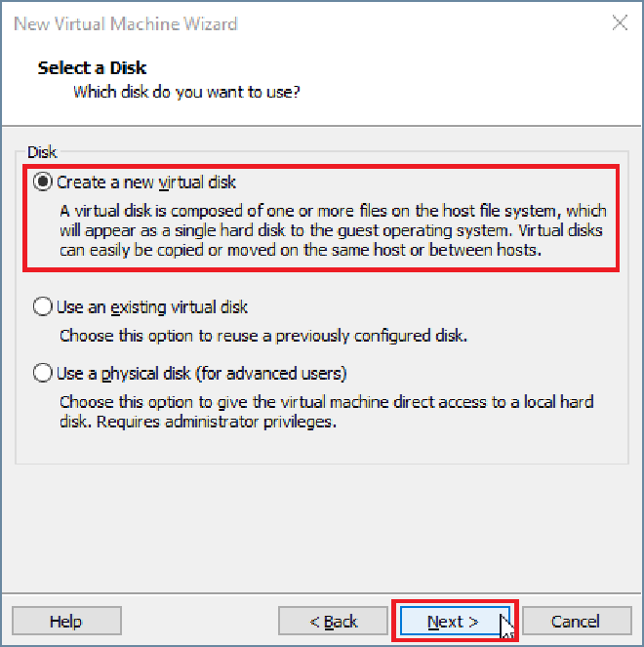Click the Next > button
This screenshot has width=644, height=647.
453,622
